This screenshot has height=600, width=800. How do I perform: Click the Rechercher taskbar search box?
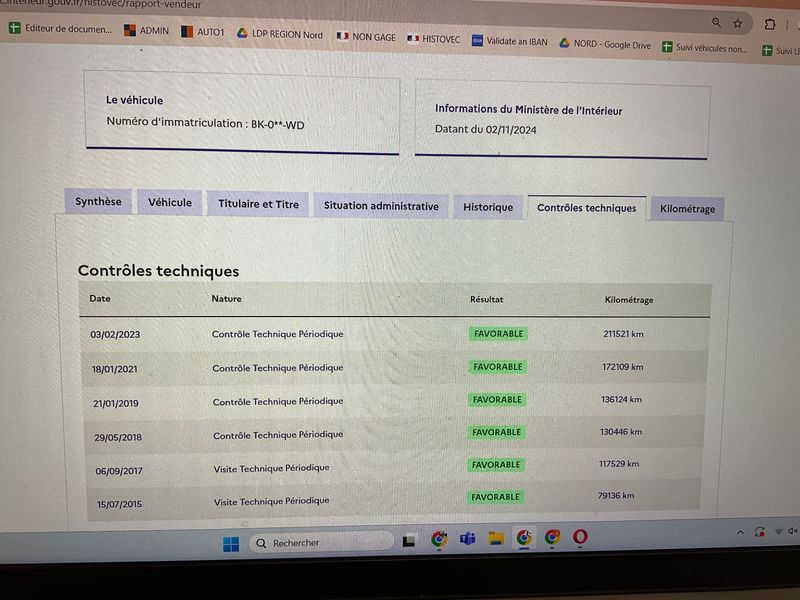[x=321, y=543]
